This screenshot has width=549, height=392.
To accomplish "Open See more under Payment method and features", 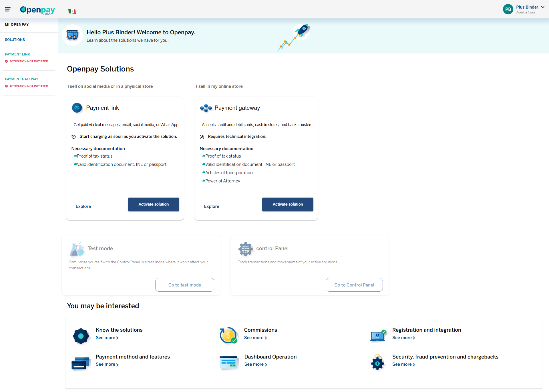I will pyautogui.click(x=107, y=364).
